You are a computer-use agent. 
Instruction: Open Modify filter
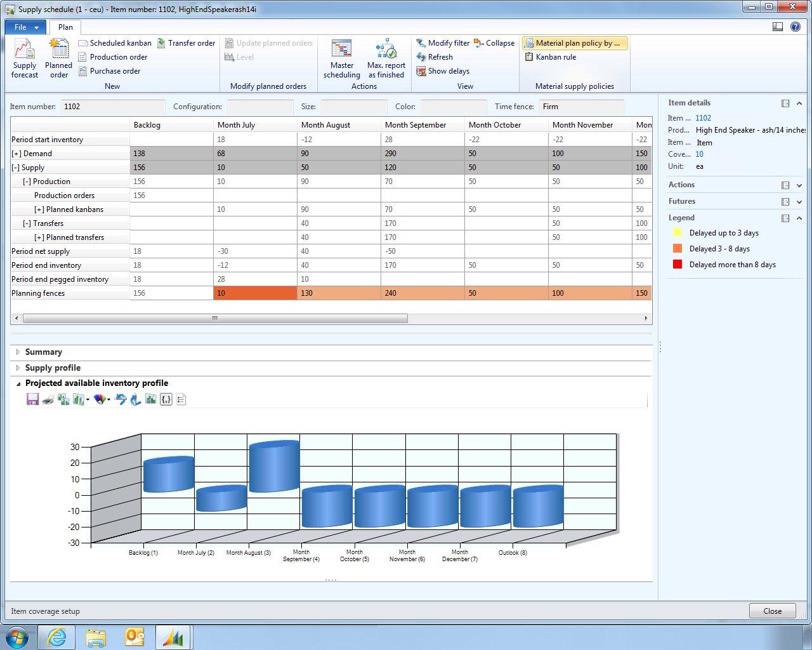point(443,43)
